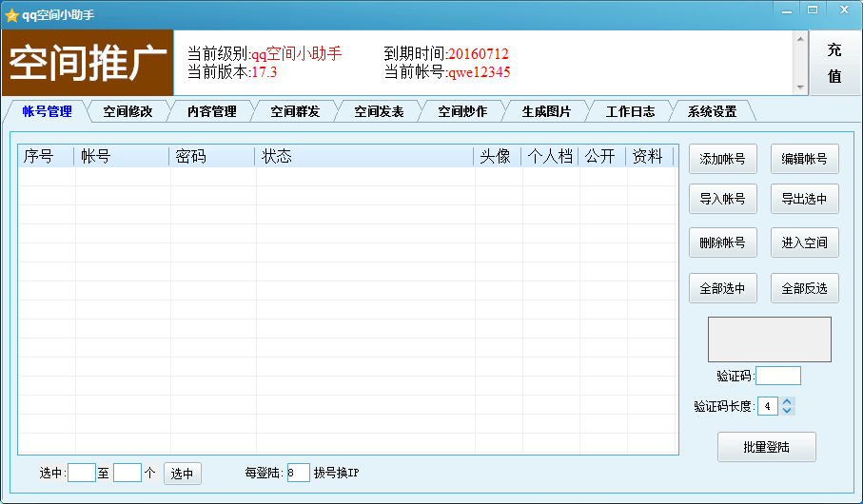The width and height of the screenshot is (863, 504).
Task: Switch to the 空间群发 tab
Action: pos(295,111)
